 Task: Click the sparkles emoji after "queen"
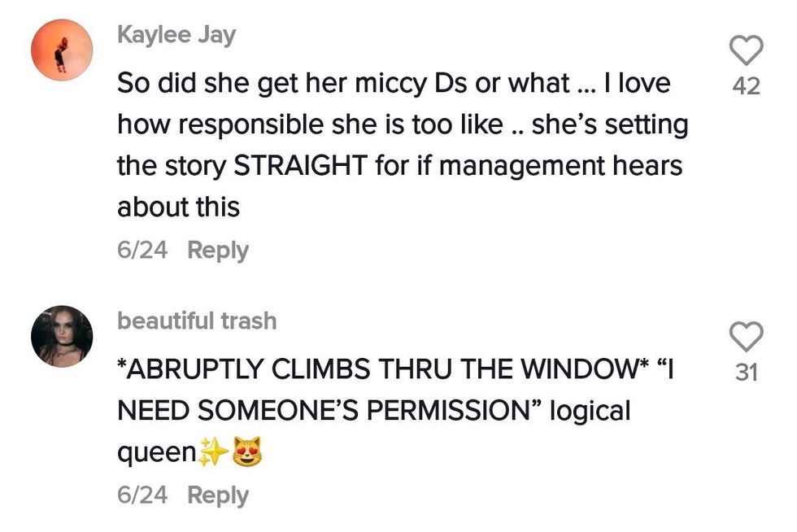tap(211, 453)
